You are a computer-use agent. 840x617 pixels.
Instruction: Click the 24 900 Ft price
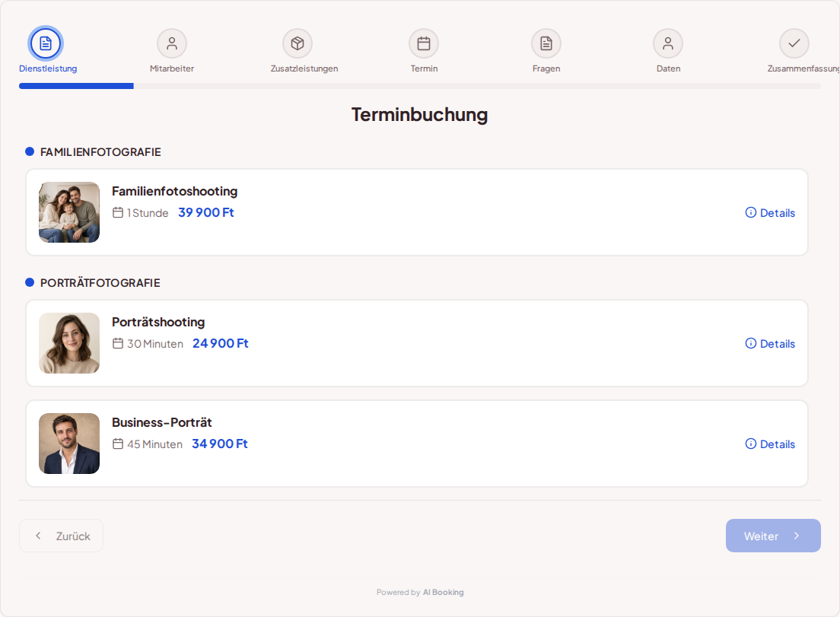[220, 343]
